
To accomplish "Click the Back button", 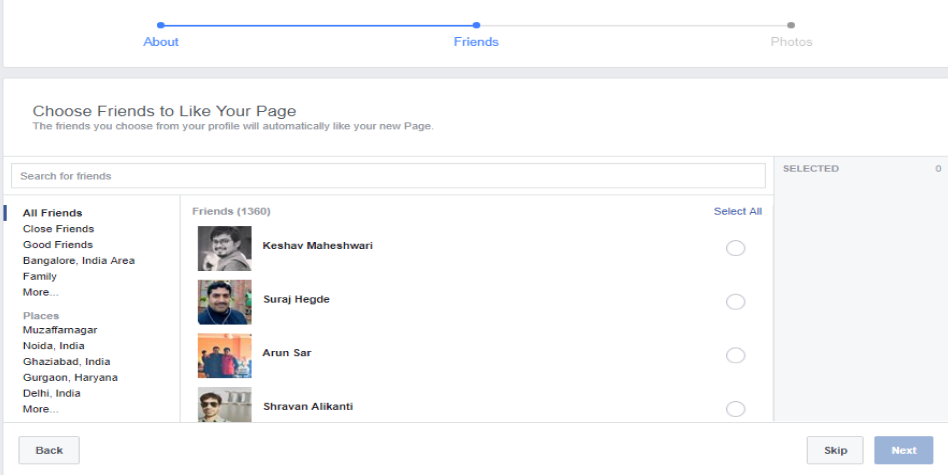I will pyautogui.click(x=49, y=450).
